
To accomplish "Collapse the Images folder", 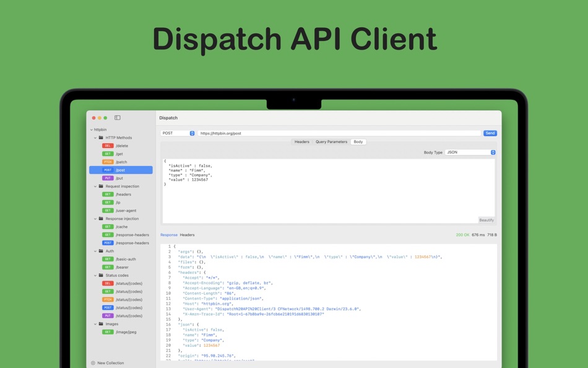I will [95, 324].
